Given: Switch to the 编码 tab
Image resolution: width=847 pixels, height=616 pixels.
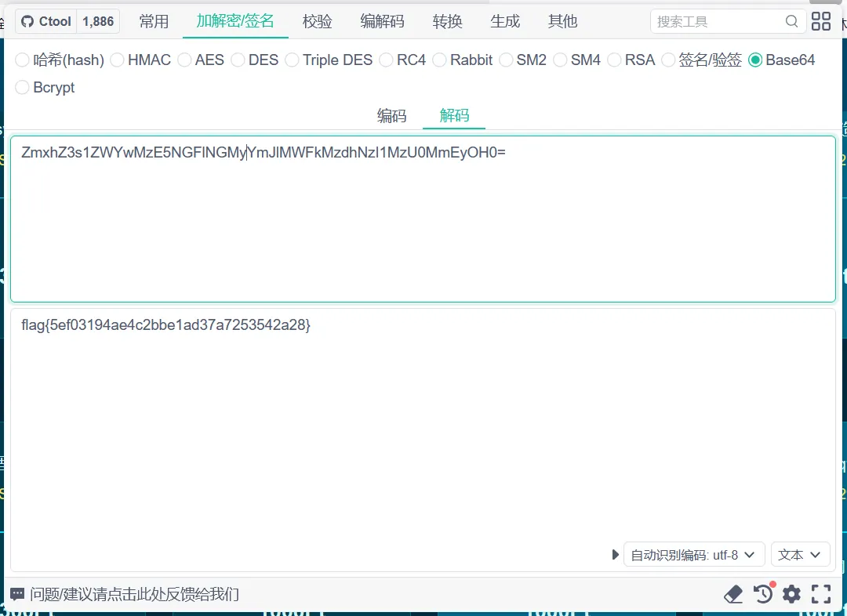Looking at the screenshot, I should pyautogui.click(x=391, y=116).
